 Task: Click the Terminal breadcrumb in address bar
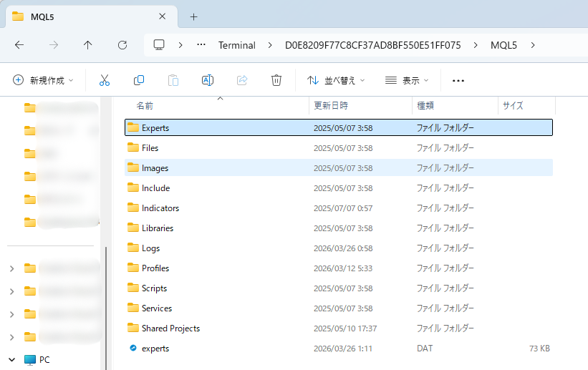tap(236, 45)
